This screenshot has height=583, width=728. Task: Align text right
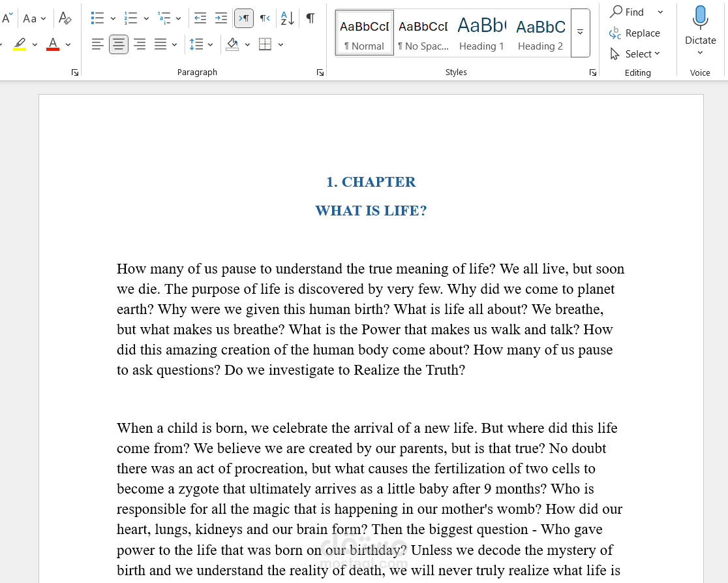point(140,44)
